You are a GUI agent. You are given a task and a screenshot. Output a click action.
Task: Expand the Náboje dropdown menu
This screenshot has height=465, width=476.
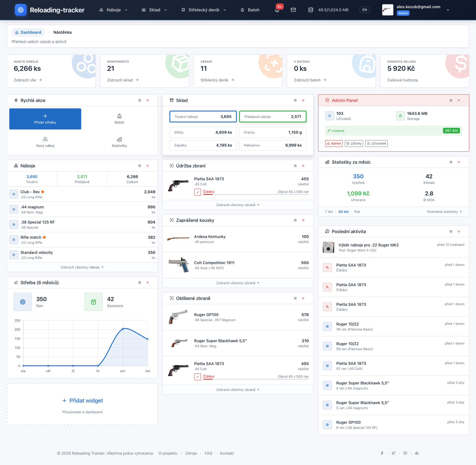click(114, 10)
